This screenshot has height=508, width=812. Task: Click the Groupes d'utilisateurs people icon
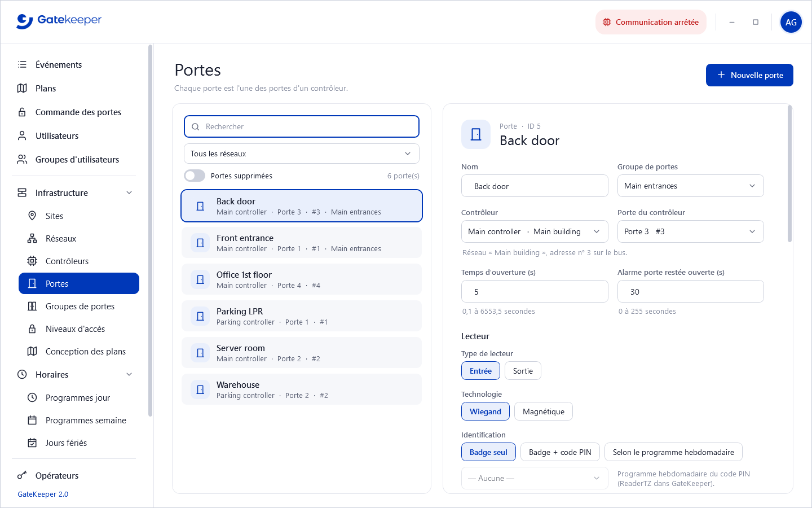click(x=22, y=159)
